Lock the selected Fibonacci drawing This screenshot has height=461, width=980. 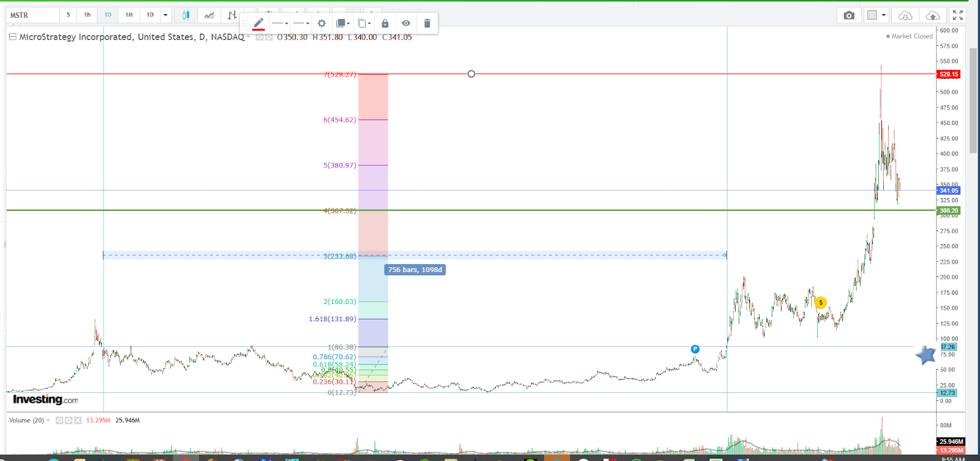(385, 23)
